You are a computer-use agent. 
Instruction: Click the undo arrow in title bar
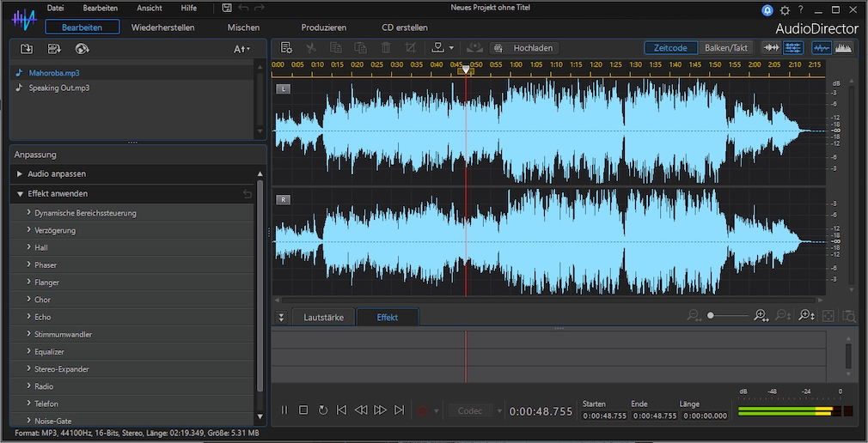click(243, 8)
